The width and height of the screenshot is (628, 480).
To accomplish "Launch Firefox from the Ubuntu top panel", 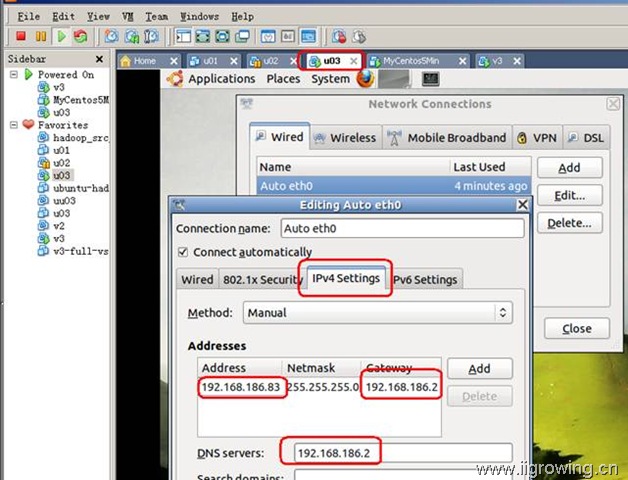I will click(366, 79).
